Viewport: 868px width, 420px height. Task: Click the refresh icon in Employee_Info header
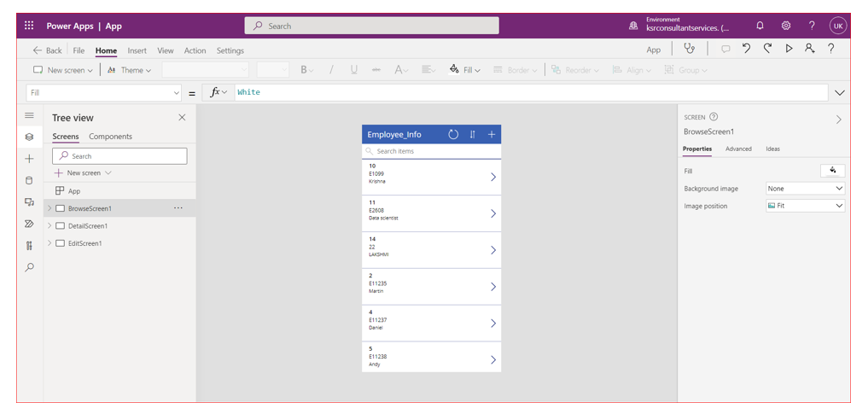pyautogui.click(x=453, y=135)
